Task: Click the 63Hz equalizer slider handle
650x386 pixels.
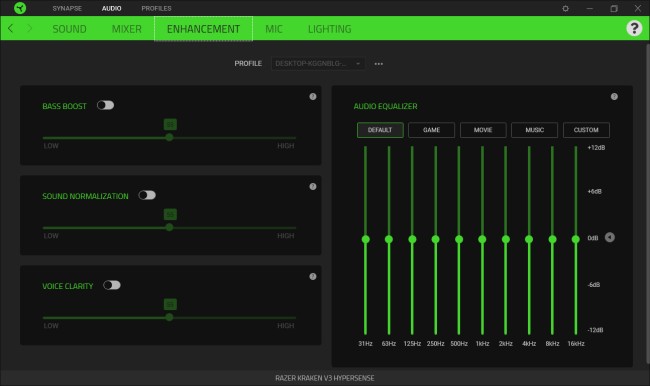Action: [x=388, y=239]
